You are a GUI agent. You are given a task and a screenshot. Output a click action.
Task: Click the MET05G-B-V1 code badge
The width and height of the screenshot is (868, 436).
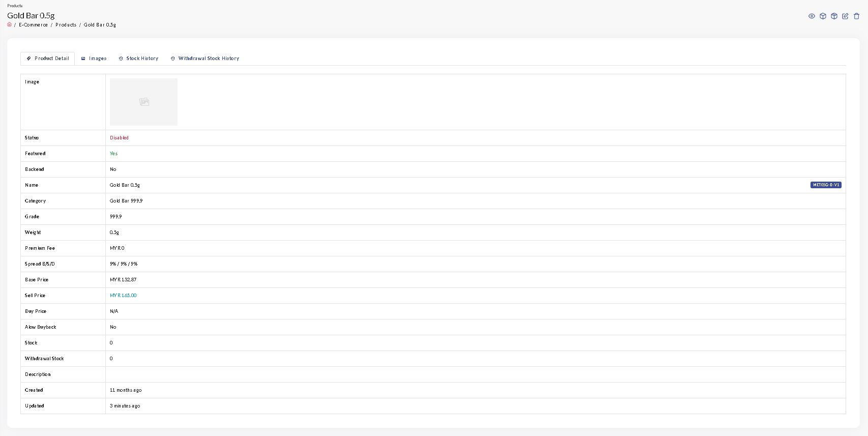click(x=826, y=185)
